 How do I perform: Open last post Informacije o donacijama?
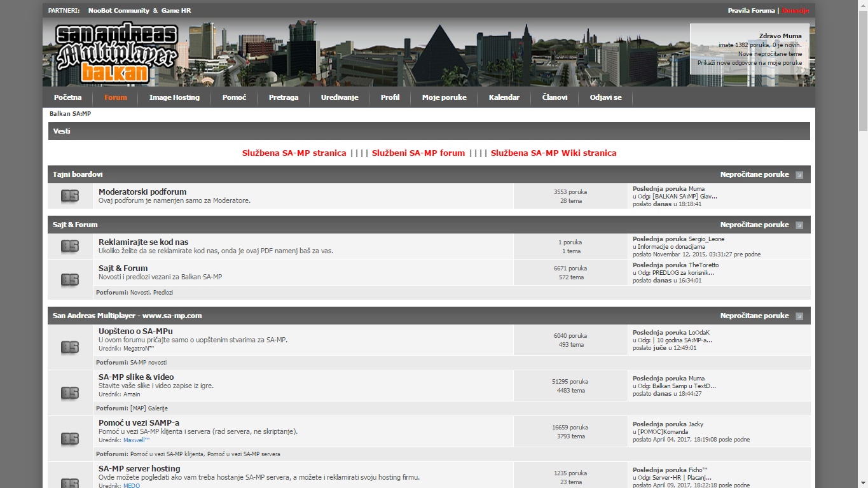672,247
